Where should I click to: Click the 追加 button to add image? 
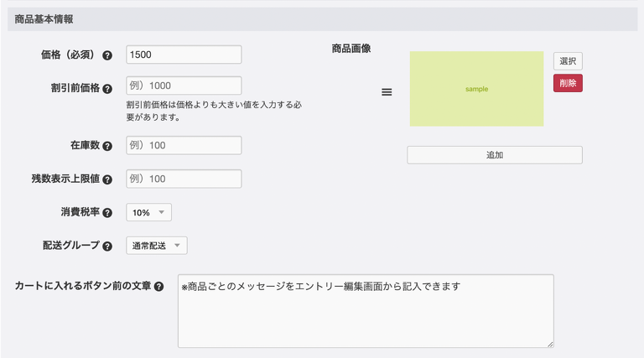(494, 155)
